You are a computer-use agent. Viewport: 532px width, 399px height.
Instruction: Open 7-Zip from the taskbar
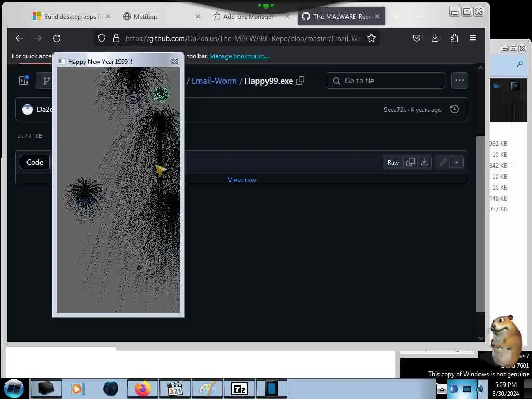pos(239,389)
